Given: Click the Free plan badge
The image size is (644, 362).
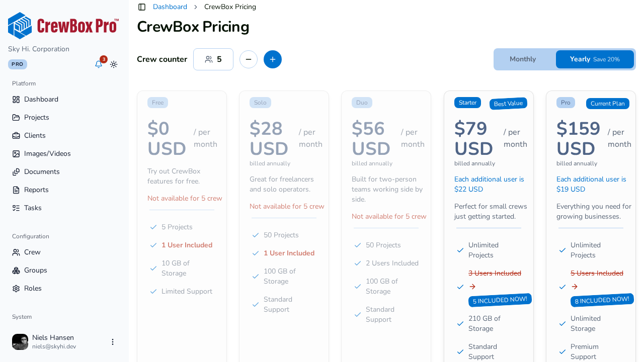Looking at the screenshot, I should pos(157,103).
